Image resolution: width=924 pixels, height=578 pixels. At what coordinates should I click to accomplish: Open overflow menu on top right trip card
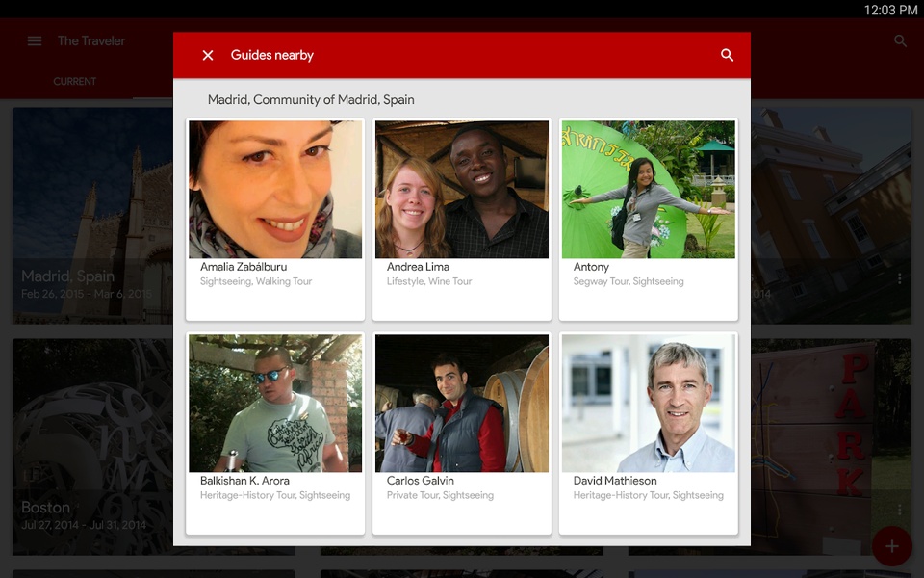(x=899, y=278)
